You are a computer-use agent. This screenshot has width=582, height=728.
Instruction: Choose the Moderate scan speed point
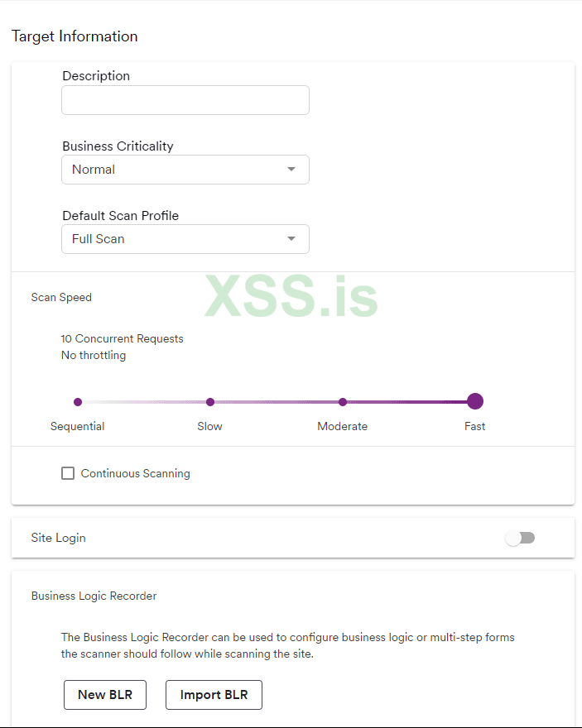point(343,402)
